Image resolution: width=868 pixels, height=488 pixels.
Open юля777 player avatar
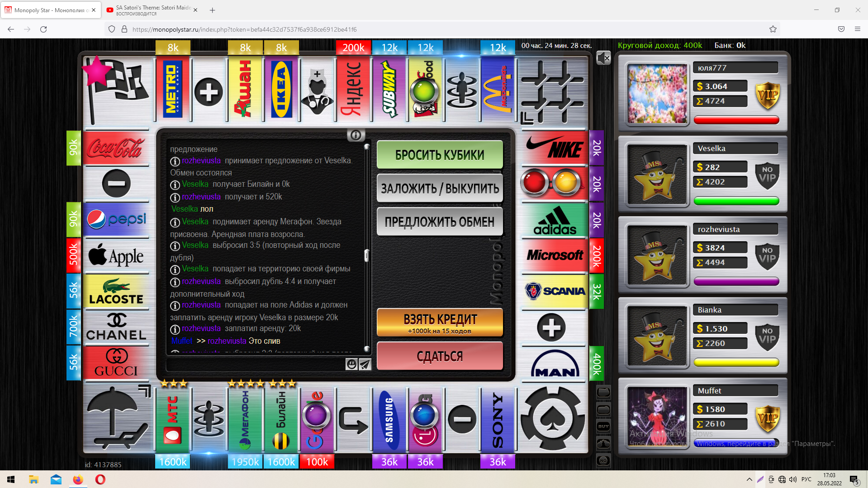point(657,94)
